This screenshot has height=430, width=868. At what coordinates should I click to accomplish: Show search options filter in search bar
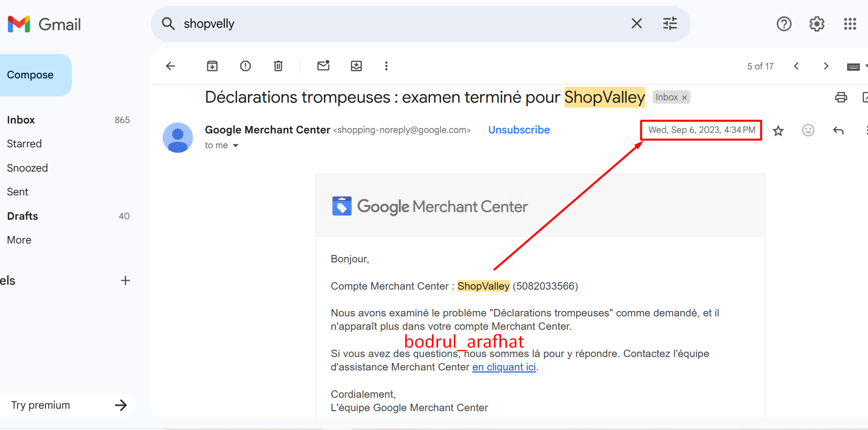[670, 23]
